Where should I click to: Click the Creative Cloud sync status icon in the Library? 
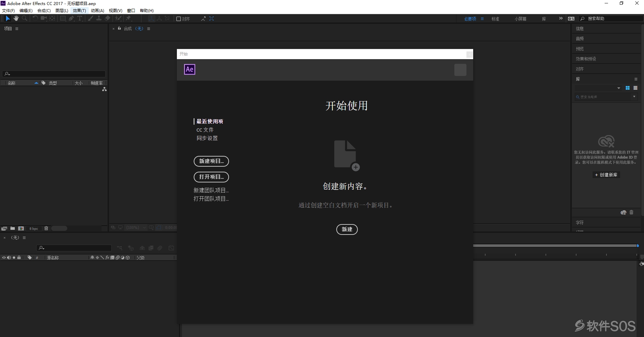tap(623, 212)
